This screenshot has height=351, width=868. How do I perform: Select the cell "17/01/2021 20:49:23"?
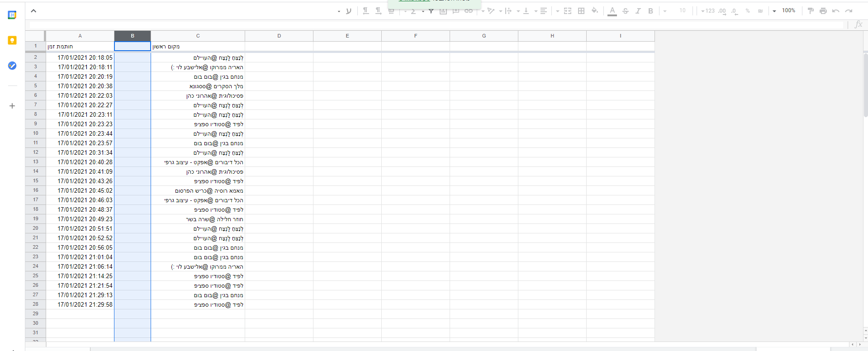(80, 219)
